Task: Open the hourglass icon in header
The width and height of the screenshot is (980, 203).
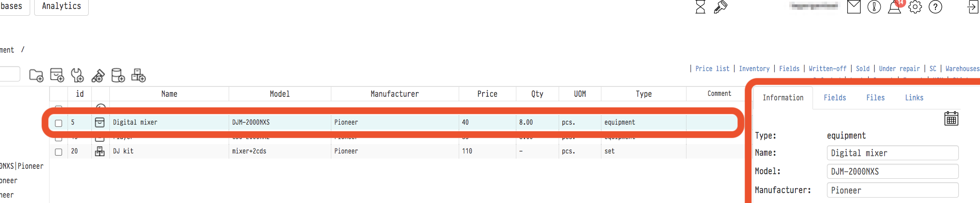Action: click(700, 7)
